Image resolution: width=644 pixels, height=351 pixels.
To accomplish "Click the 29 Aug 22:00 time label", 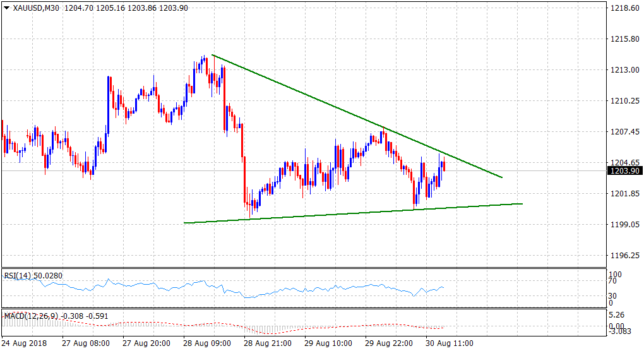I will (390, 343).
